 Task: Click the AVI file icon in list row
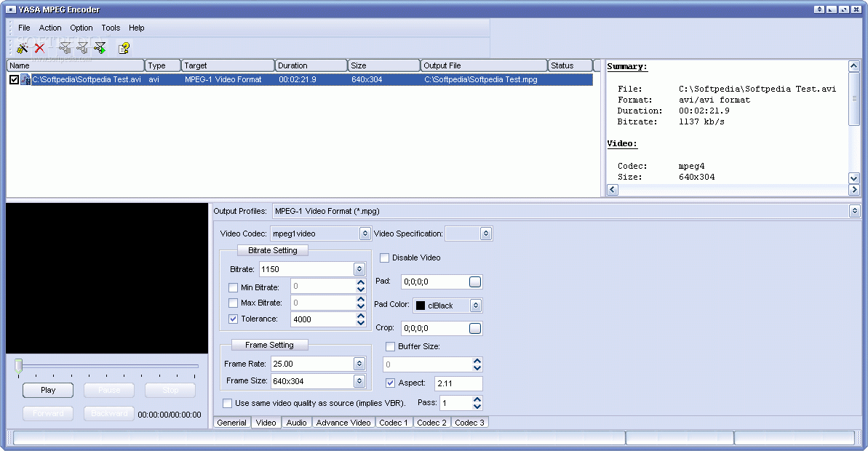[x=25, y=79]
